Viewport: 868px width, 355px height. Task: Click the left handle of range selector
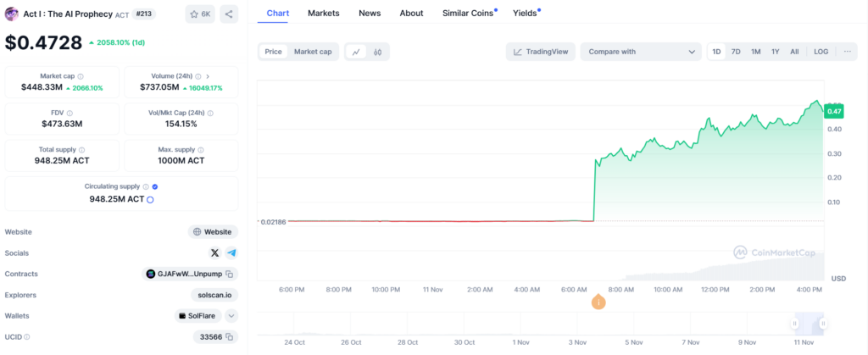794,324
